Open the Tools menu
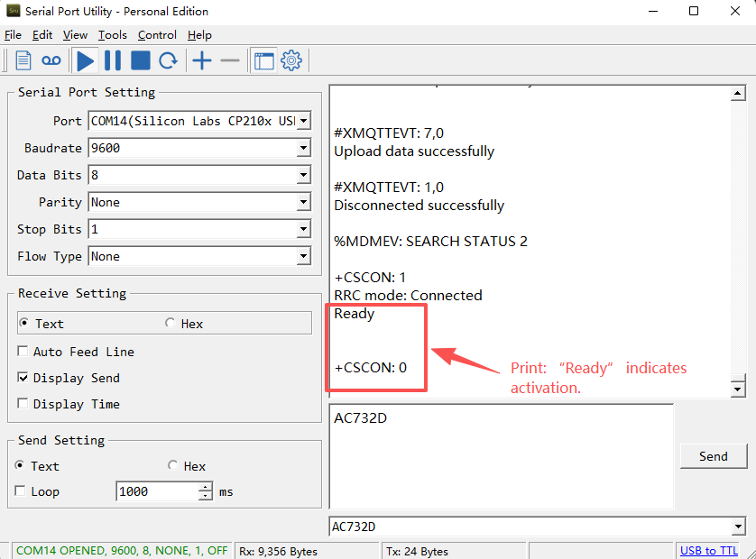756x559 pixels. (x=113, y=35)
